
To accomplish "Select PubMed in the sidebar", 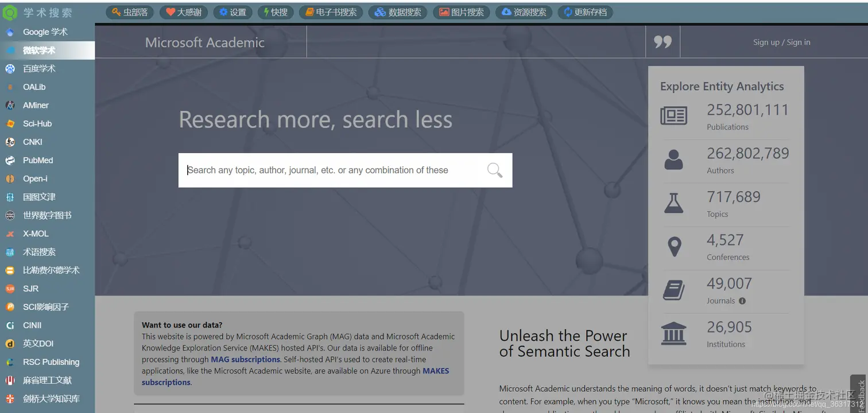I will pyautogui.click(x=47, y=161).
